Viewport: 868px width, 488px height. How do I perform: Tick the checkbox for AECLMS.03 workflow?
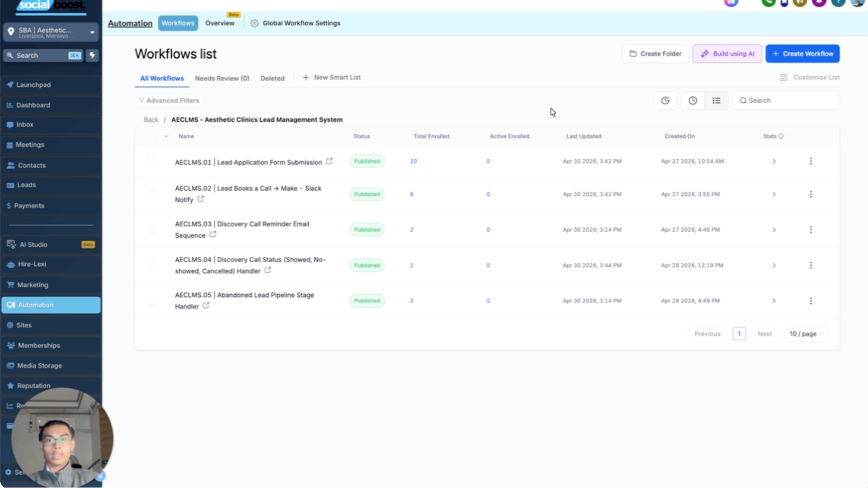tap(151, 230)
